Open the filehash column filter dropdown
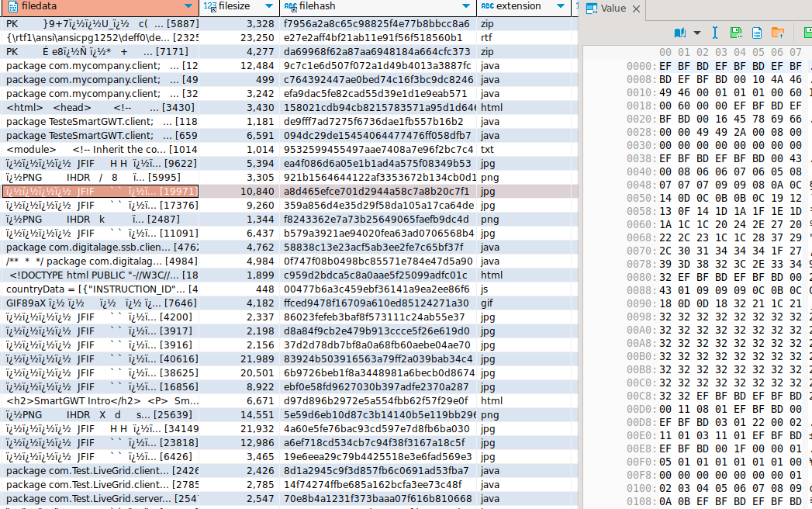This screenshot has height=509, width=812. click(x=466, y=6)
